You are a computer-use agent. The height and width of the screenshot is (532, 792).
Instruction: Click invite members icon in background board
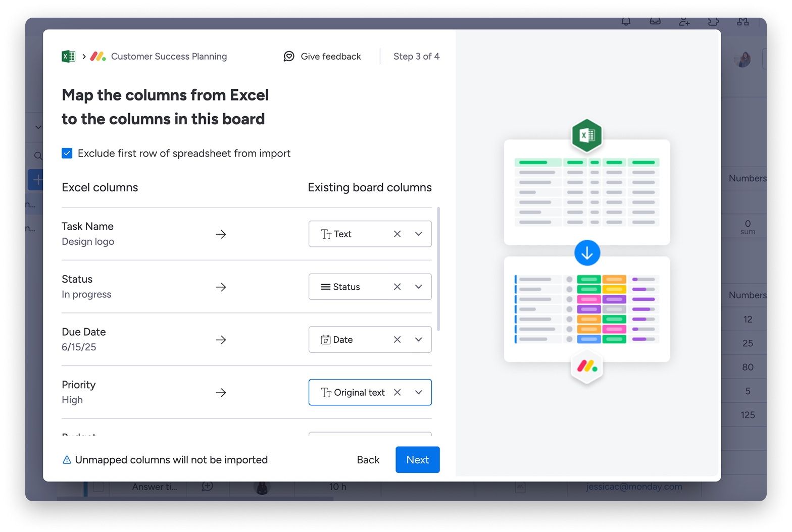click(x=684, y=21)
